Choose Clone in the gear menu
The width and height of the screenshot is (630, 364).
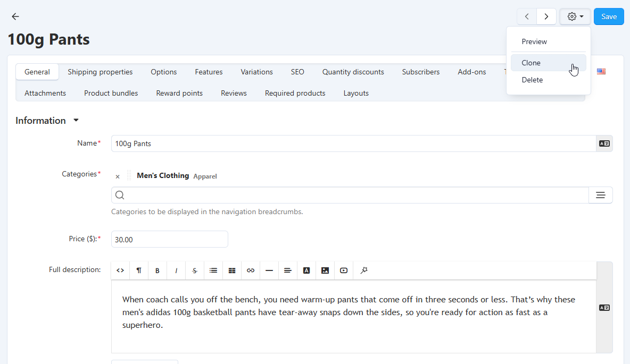click(x=549, y=63)
